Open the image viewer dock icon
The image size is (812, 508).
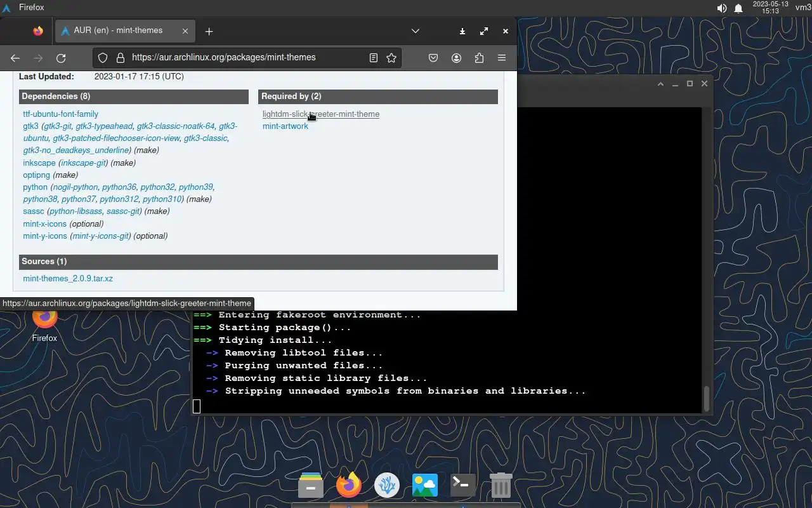425,486
